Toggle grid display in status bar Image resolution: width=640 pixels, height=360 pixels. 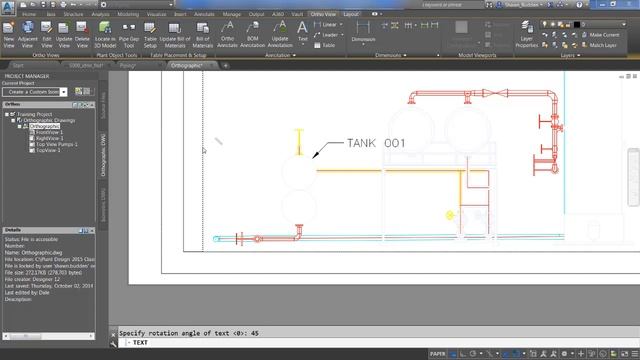[453, 354]
